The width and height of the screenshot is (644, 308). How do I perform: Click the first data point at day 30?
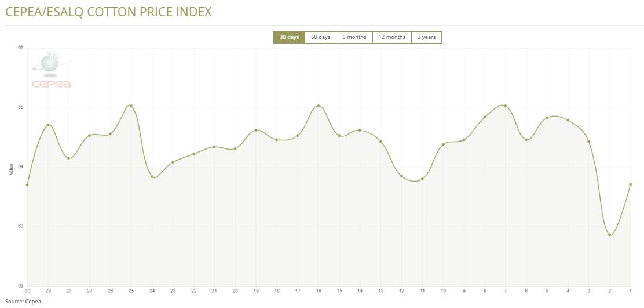click(27, 185)
